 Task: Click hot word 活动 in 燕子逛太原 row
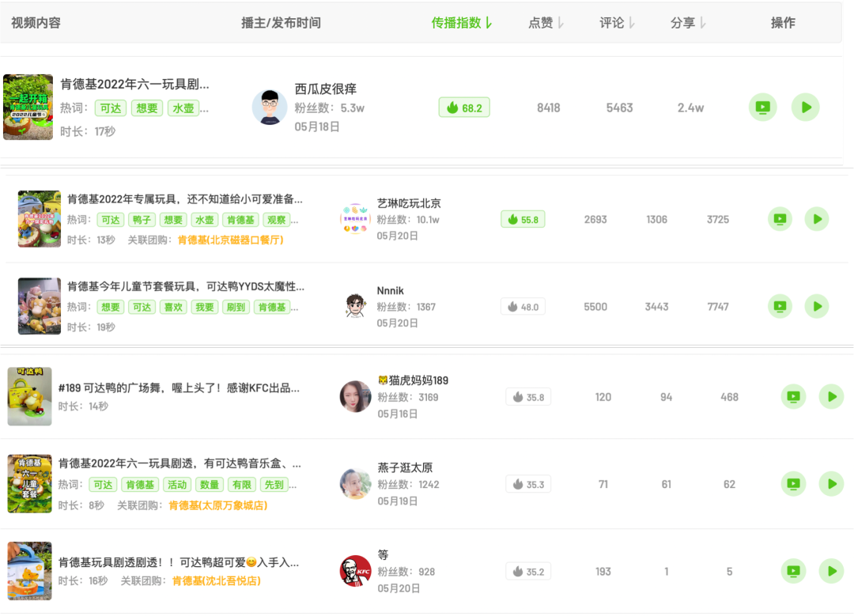177,485
